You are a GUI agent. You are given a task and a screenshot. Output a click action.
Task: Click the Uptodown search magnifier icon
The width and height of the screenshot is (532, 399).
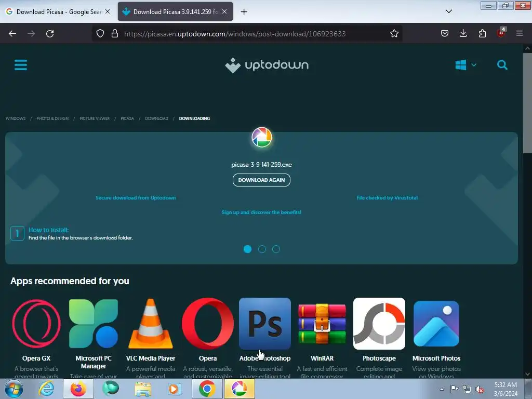pyautogui.click(x=502, y=65)
